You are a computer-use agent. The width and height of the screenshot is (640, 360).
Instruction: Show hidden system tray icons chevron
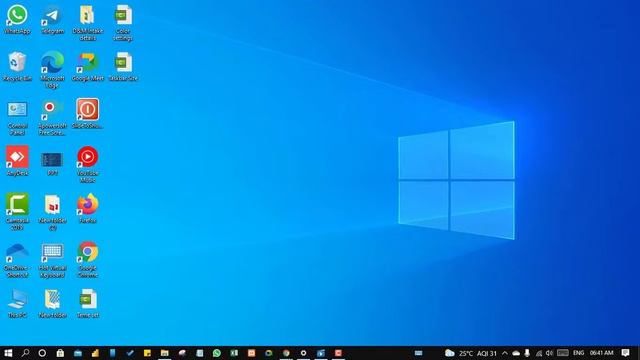pos(505,353)
